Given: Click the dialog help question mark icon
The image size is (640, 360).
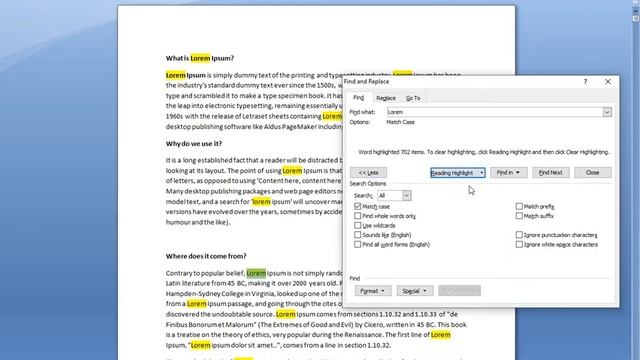Looking at the screenshot, I should click(585, 82).
